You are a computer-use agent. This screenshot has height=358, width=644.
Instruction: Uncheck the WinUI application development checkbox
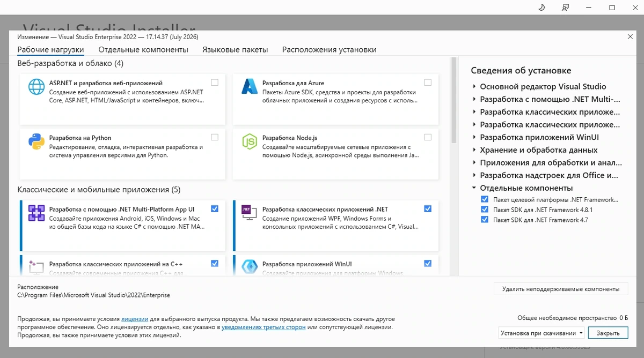(x=428, y=263)
